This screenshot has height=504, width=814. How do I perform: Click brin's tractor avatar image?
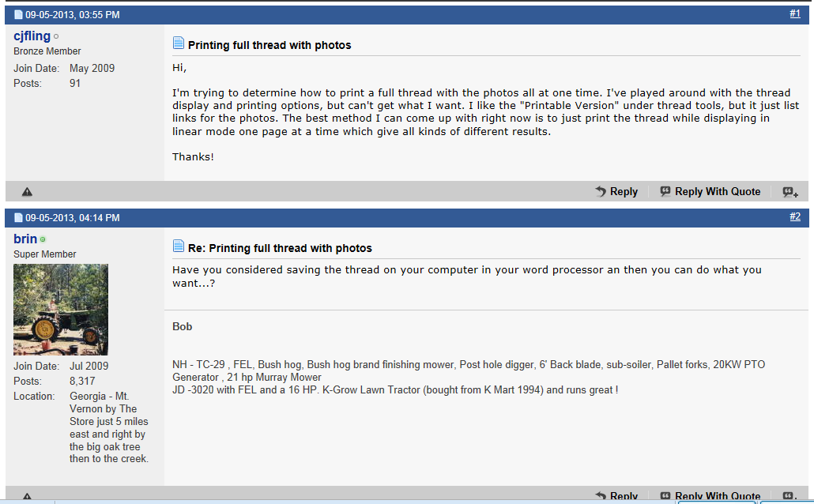[61, 309]
